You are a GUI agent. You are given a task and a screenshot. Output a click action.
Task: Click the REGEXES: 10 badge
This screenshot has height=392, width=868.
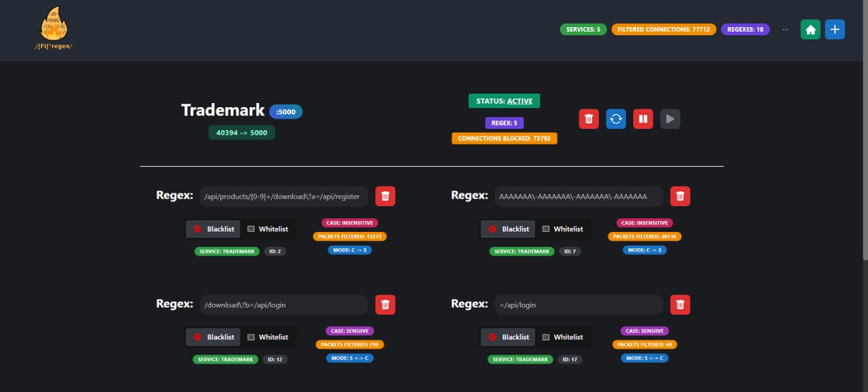tap(745, 29)
